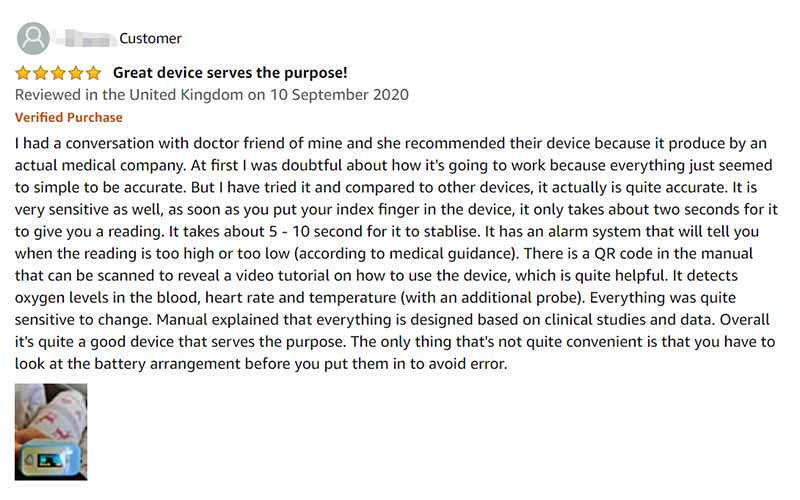Screen dimensions: 800x500
Task: Click the reviewer's profile avatar icon
Action: (x=33, y=38)
